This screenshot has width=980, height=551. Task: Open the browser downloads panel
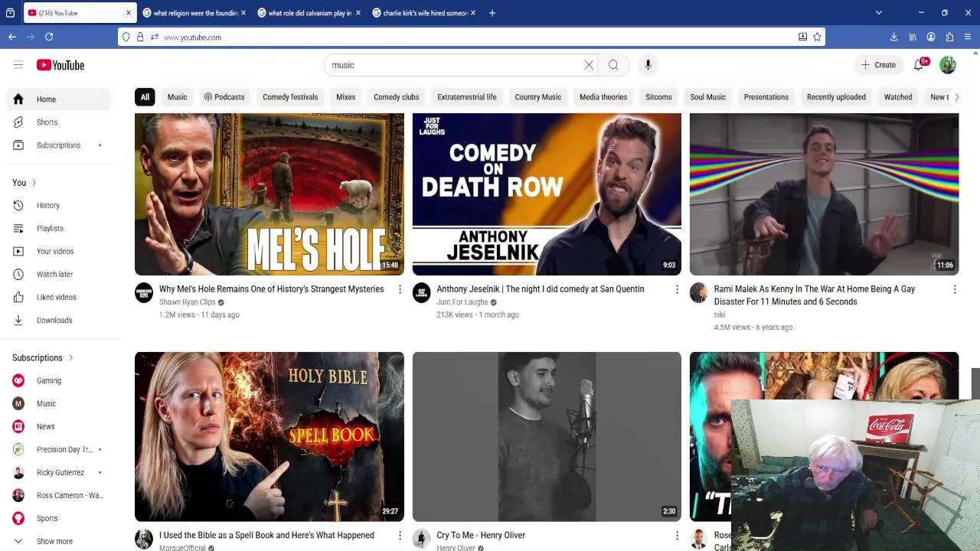893,37
